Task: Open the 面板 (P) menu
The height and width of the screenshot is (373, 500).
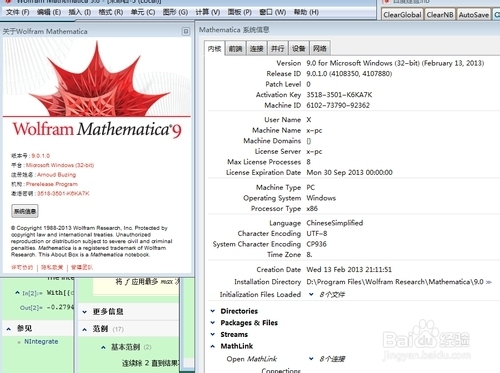Action: [x=240, y=12]
